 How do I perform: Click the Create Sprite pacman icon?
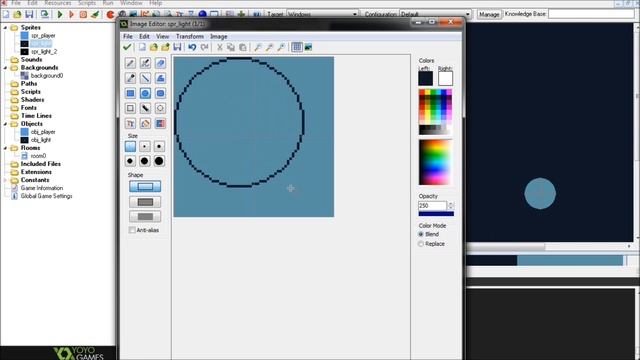[x=110, y=15]
